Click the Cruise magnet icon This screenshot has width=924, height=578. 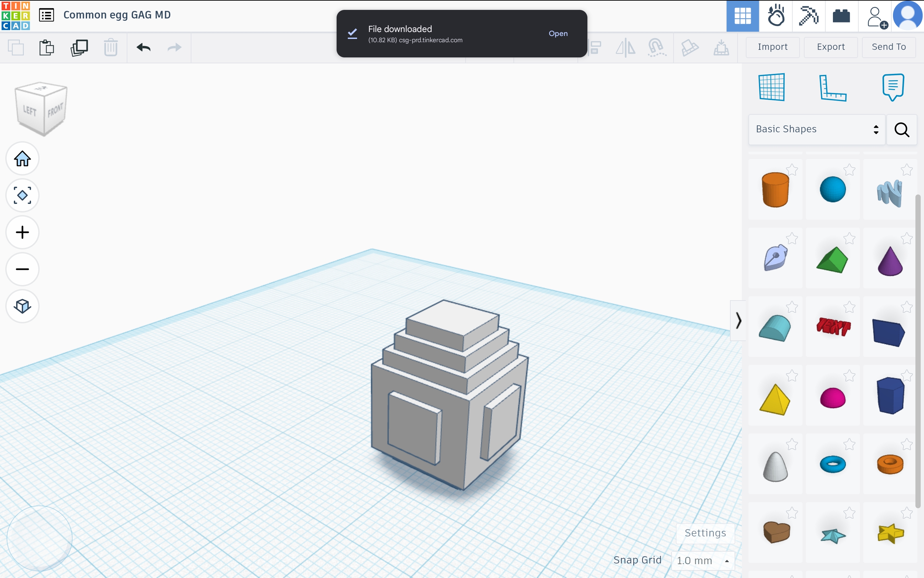pos(656,48)
